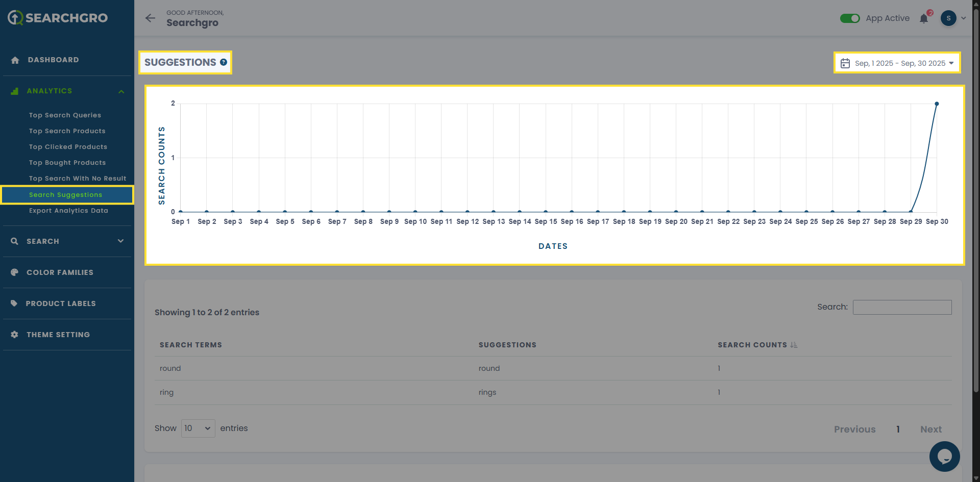
Task: Click the calendar icon in date range
Action: pyautogui.click(x=845, y=63)
